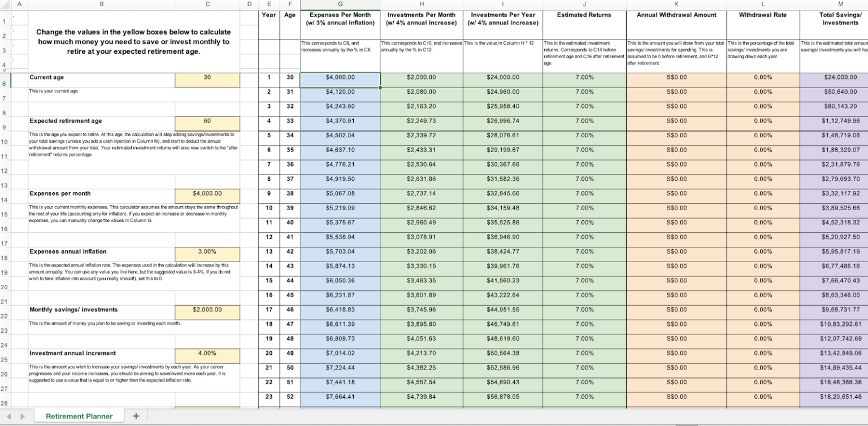Click the add new sheet plus icon
The image size is (868, 426).
point(136,416)
